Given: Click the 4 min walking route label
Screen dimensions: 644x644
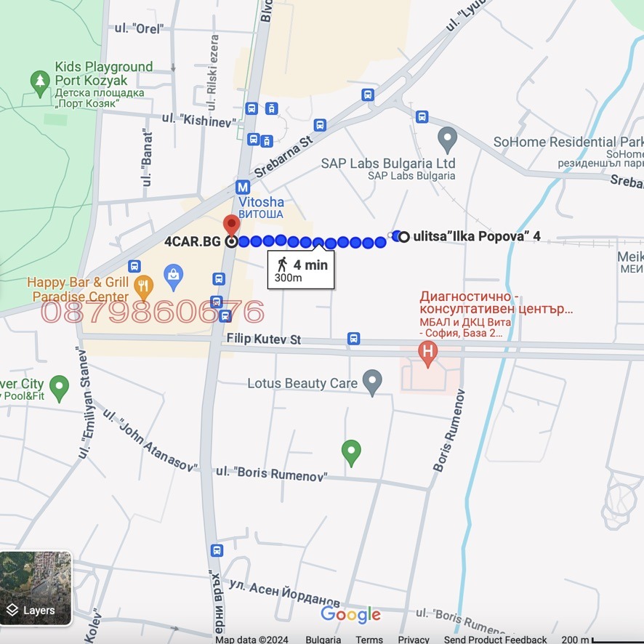Looking at the screenshot, I should coord(302,270).
